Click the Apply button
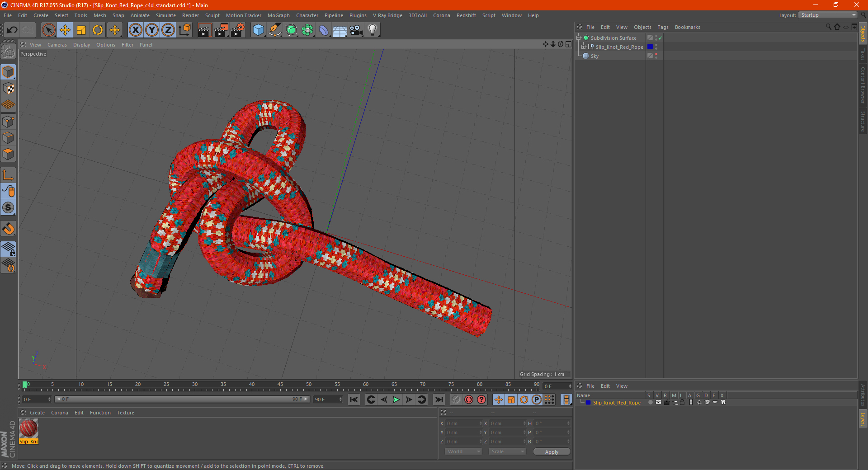The image size is (868, 470). [x=552, y=452]
